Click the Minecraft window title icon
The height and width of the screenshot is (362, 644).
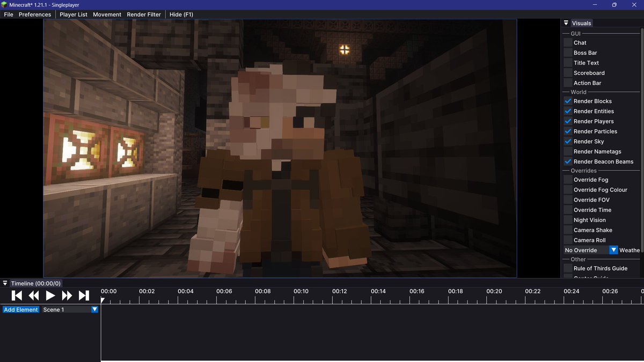4,4
